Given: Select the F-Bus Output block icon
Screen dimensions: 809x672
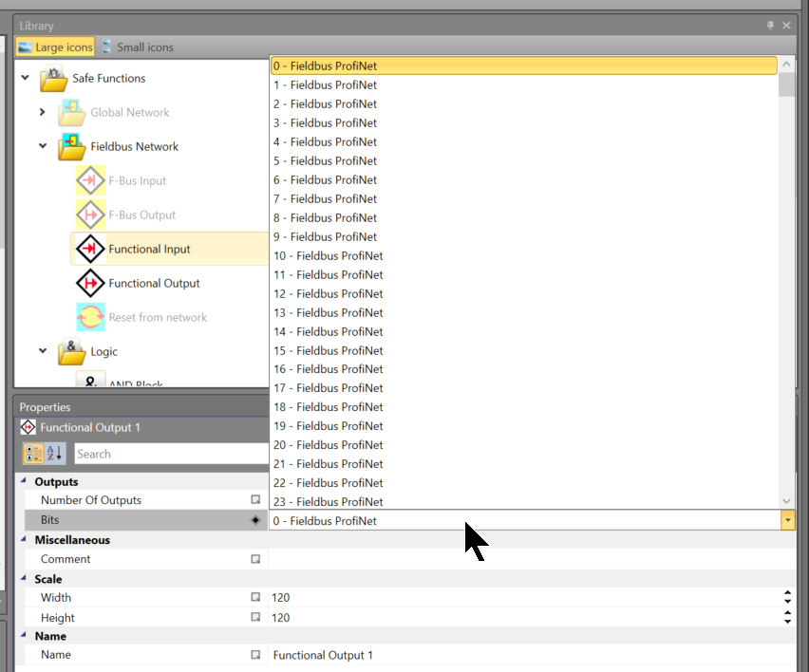Looking at the screenshot, I should point(91,215).
